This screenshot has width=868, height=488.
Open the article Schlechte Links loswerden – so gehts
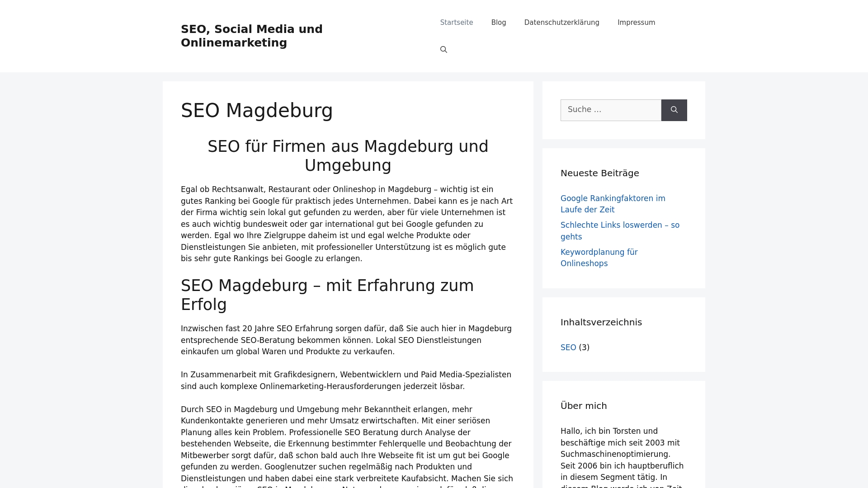pos(620,230)
